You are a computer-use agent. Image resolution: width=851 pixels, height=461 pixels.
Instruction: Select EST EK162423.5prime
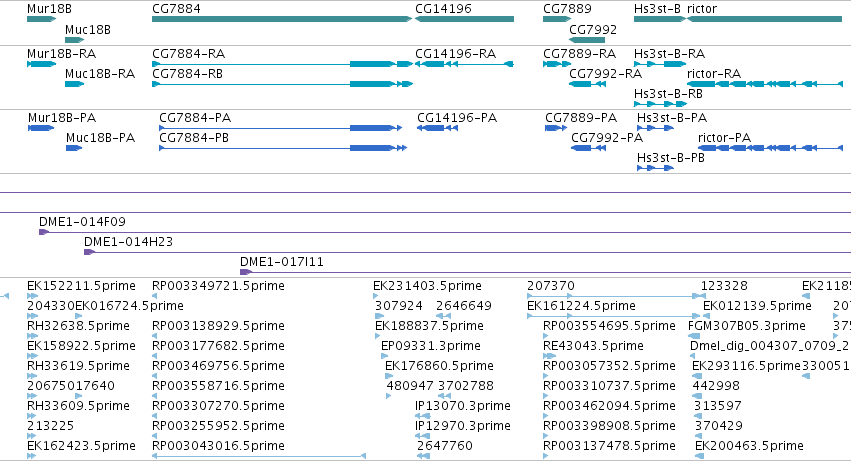(81, 447)
